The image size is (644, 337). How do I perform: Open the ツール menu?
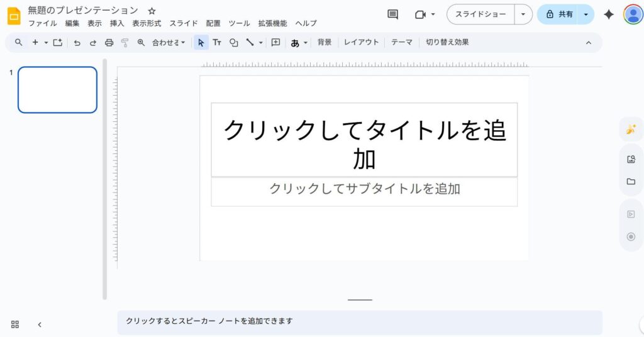coord(239,23)
